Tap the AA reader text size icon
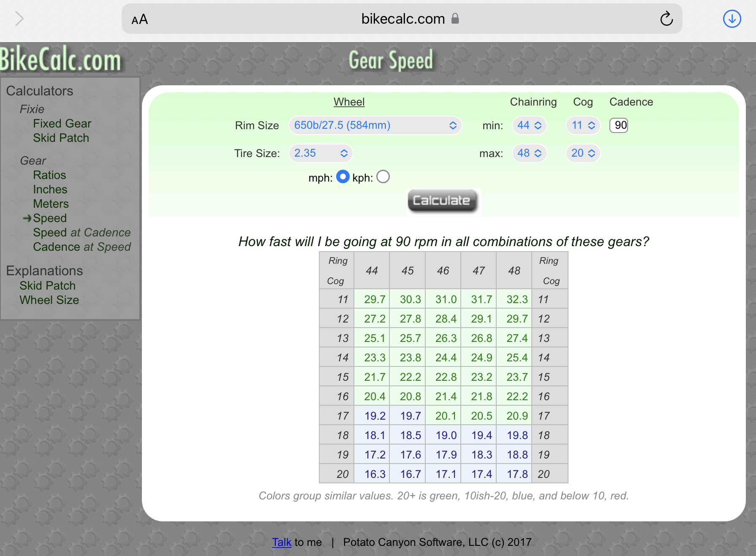756x556 pixels. 139,19
